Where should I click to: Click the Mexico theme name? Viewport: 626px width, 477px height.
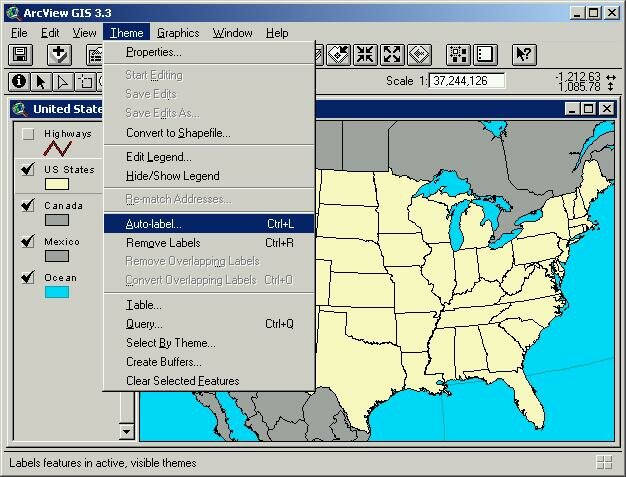tap(62, 241)
